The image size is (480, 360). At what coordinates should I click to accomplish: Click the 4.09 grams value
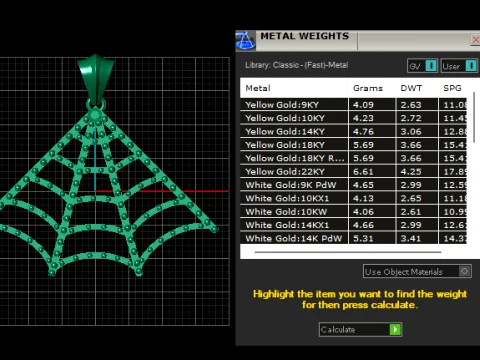coord(363,105)
